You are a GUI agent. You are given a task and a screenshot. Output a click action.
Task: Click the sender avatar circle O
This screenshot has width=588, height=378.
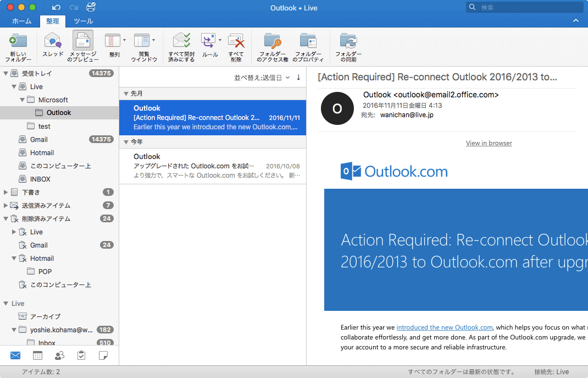coord(337,108)
